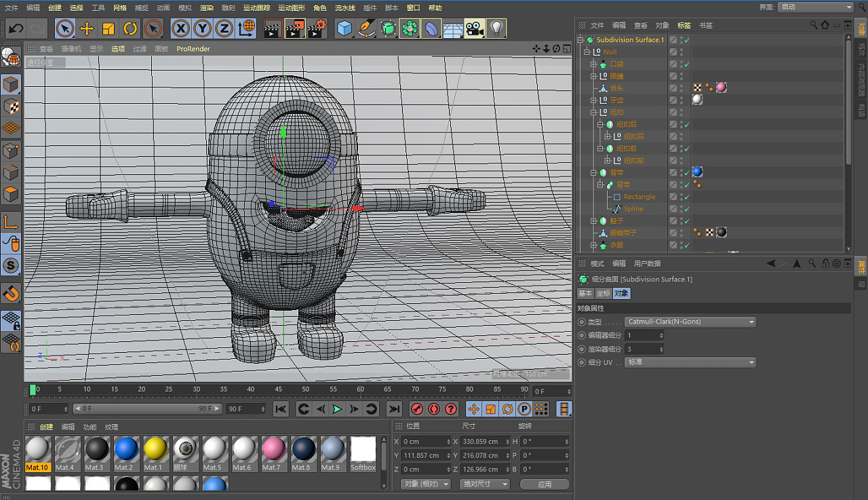Open the 绝对尺寸 size mode dropdown

point(484,484)
